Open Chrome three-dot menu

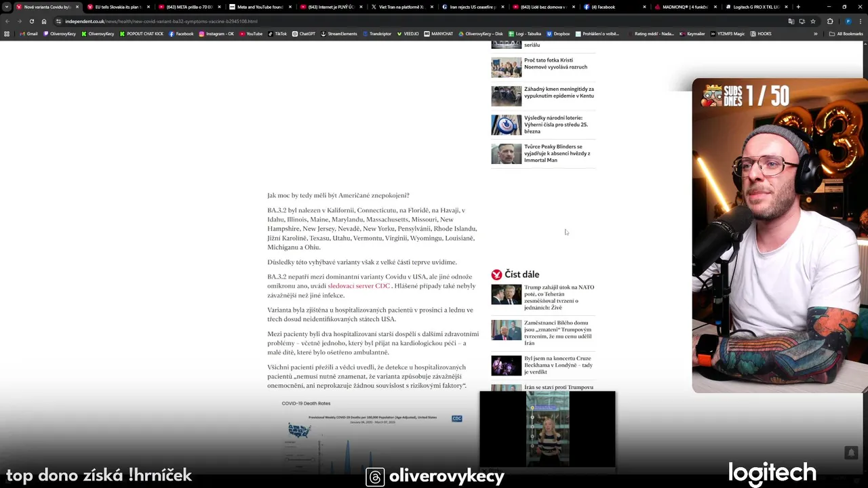point(861,21)
